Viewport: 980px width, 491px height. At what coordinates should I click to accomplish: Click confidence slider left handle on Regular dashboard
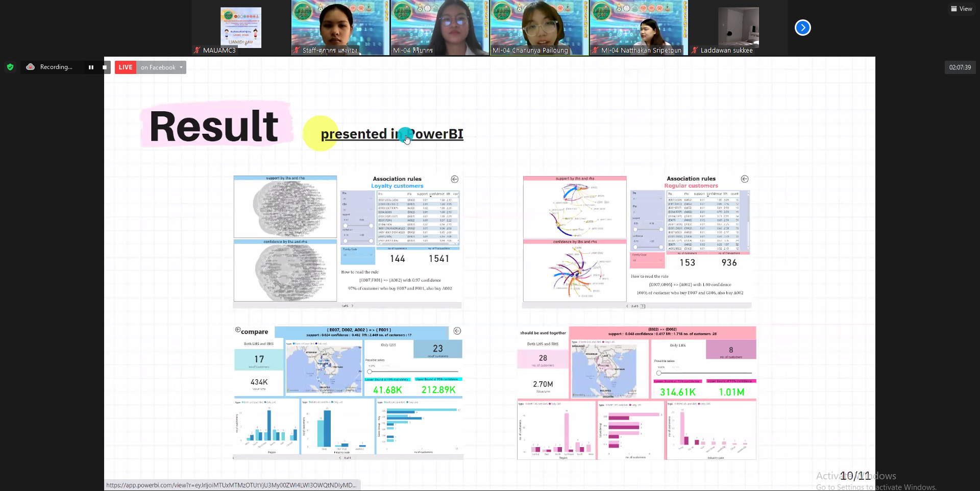(635, 247)
